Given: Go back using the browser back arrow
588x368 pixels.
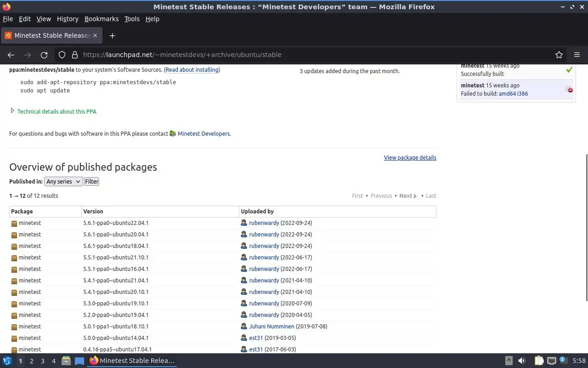Looking at the screenshot, I should (x=11, y=55).
